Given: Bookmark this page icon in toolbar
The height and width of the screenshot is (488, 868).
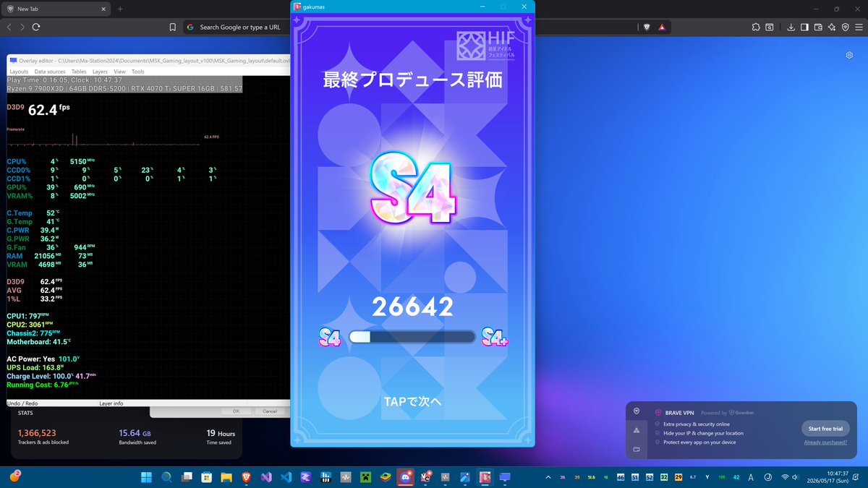Looking at the screenshot, I should [172, 27].
